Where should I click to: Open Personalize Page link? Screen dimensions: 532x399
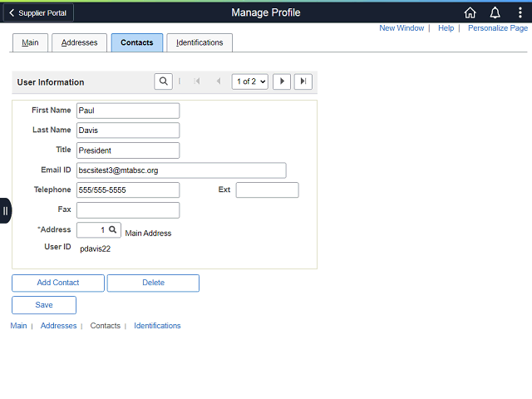point(498,28)
